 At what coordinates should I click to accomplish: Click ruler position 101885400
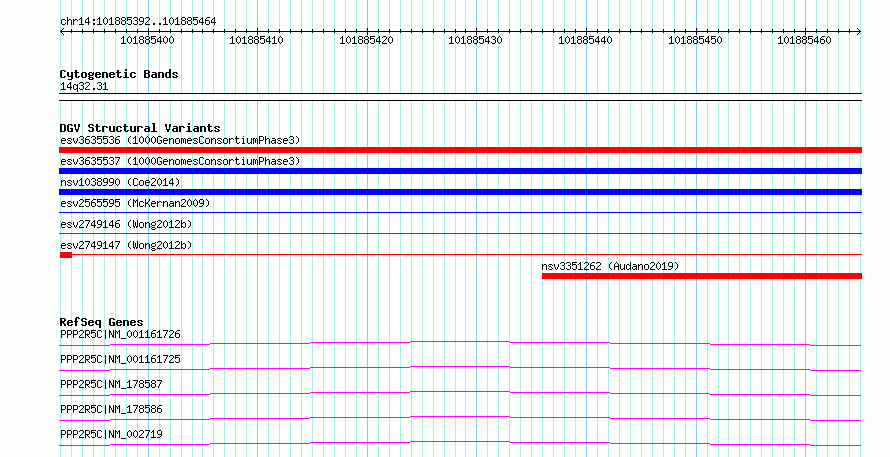point(147,40)
